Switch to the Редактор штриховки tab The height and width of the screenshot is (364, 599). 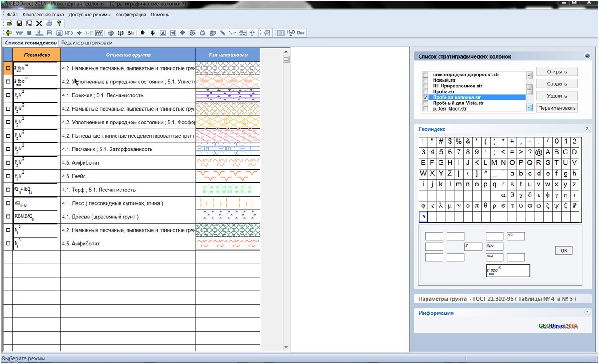[x=87, y=43]
